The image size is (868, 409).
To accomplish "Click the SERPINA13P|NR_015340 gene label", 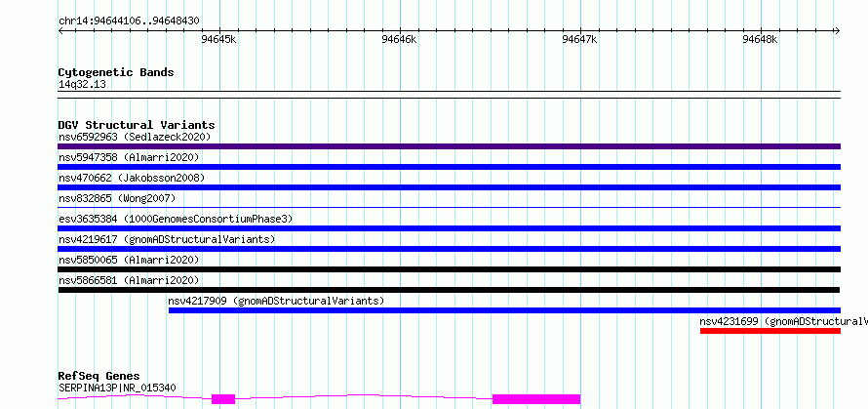I will coord(117,388).
